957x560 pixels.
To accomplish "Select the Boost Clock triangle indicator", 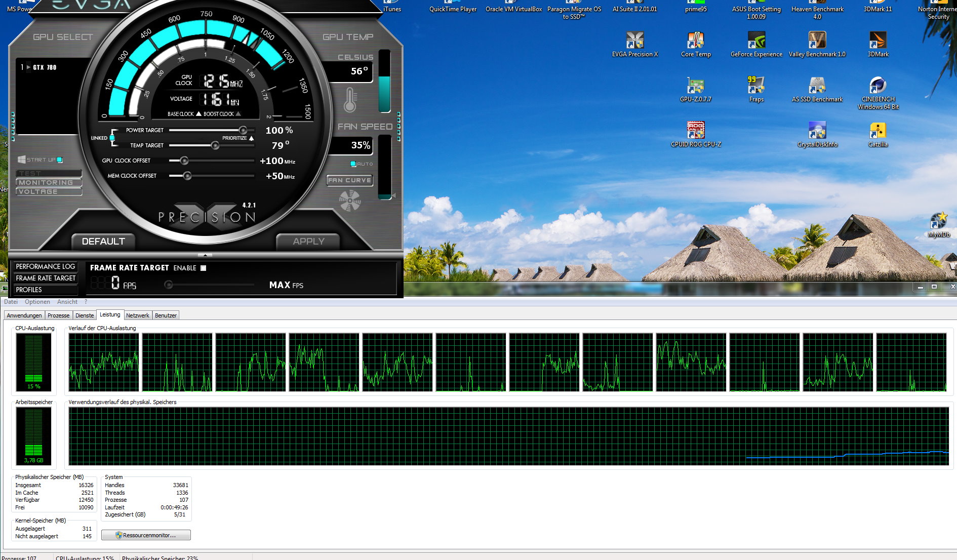I will click(238, 114).
